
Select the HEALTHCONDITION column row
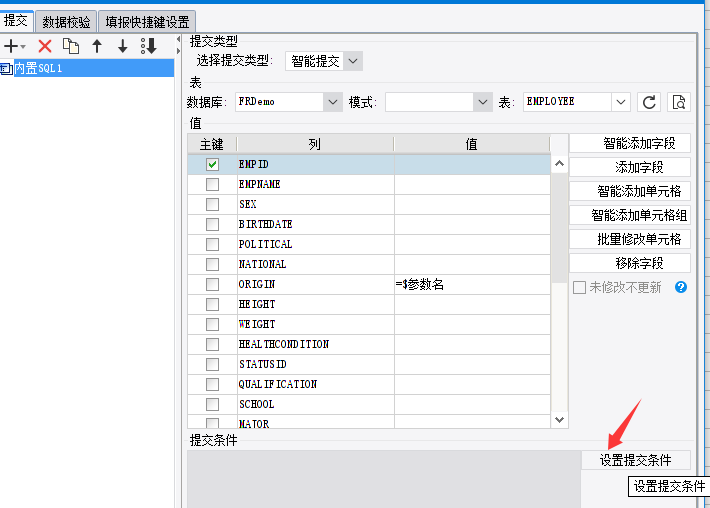(x=369, y=344)
